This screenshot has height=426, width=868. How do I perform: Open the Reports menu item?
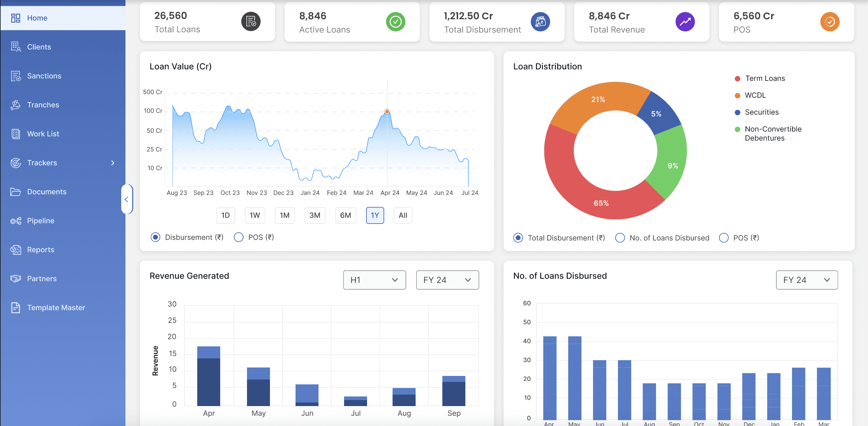pyautogui.click(x=40, y=250)
